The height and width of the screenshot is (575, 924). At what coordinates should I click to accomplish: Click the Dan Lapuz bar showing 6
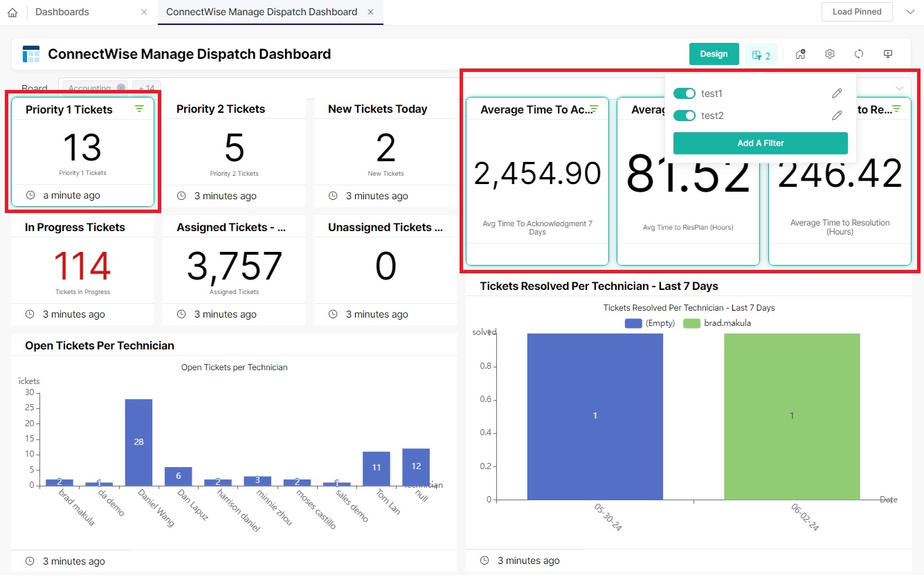tap(178, 476)
